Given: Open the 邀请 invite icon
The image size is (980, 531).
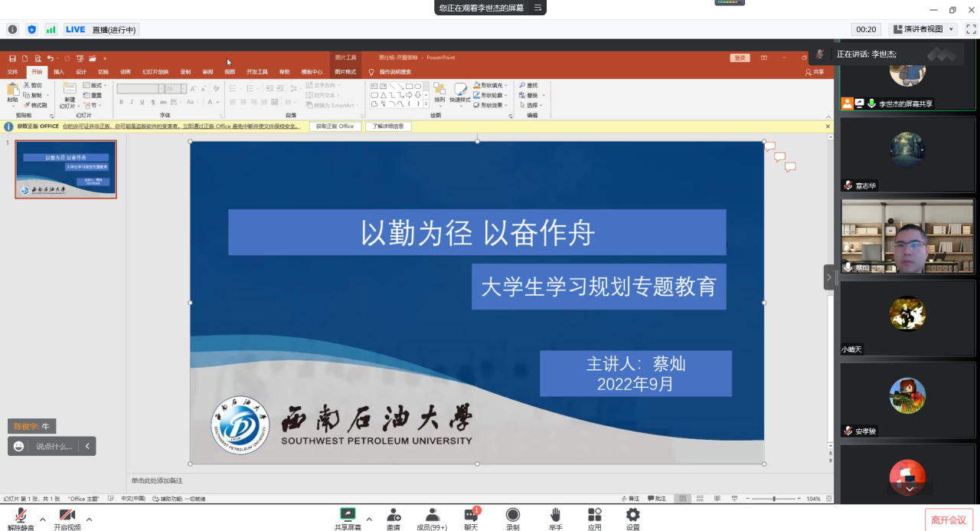Looking at the screenshot, I should (x=394, y=519).
